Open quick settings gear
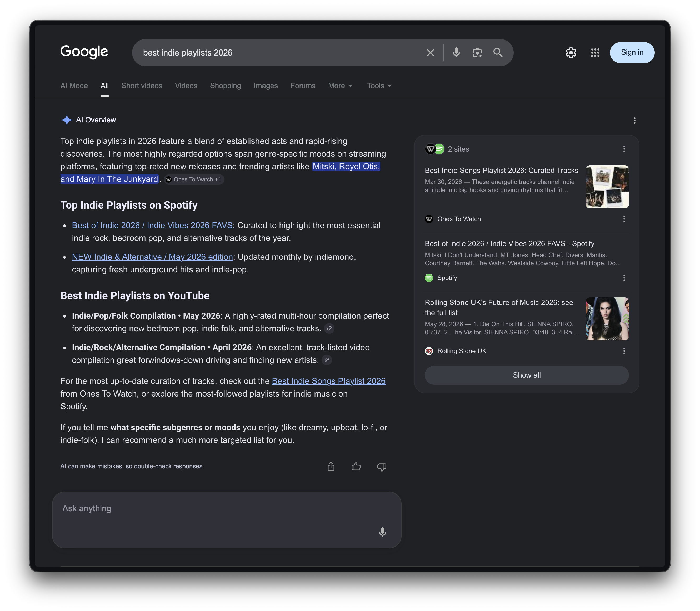 [x=571, y=53]
